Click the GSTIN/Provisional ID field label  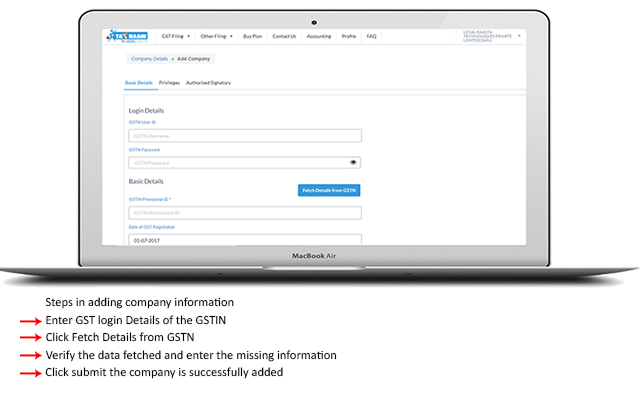[x=149, y=199]
